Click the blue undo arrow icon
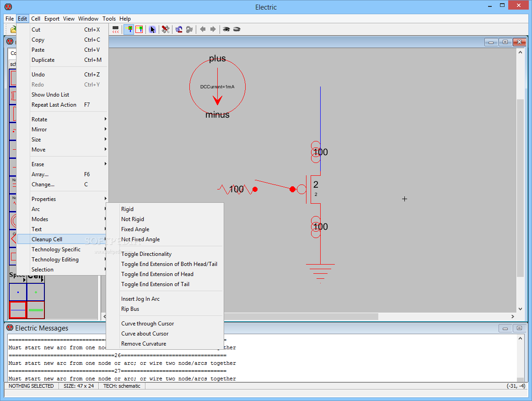 [x=179, y=30]
